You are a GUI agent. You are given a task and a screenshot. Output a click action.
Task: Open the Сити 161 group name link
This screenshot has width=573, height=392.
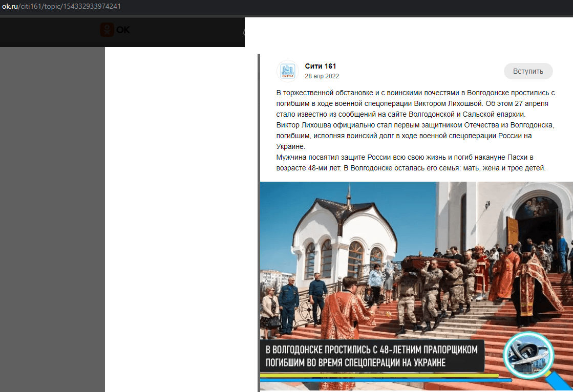tap(320, 66)
